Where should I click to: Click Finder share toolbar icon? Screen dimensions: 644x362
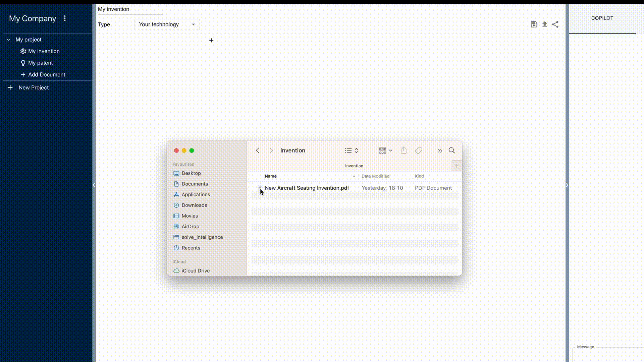coord(404,150)
